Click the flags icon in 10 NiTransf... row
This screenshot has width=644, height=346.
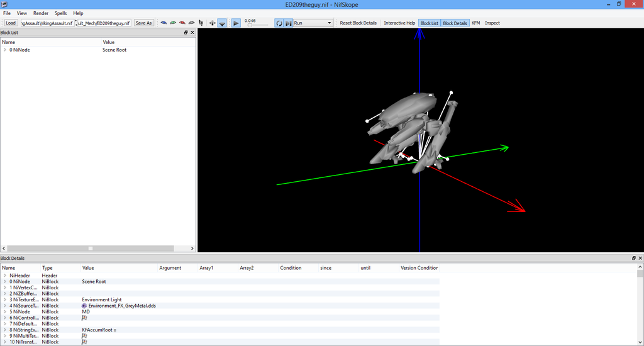click(84, 342)
